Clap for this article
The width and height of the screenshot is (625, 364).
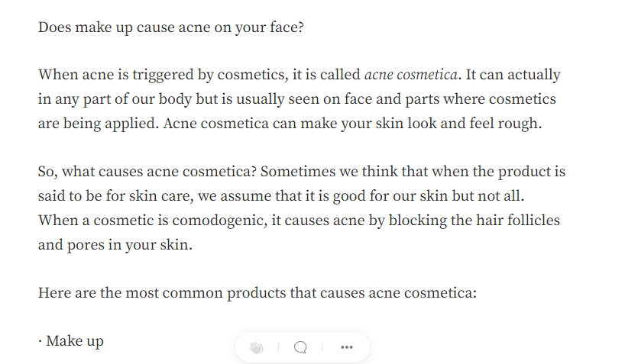(256, 347)
